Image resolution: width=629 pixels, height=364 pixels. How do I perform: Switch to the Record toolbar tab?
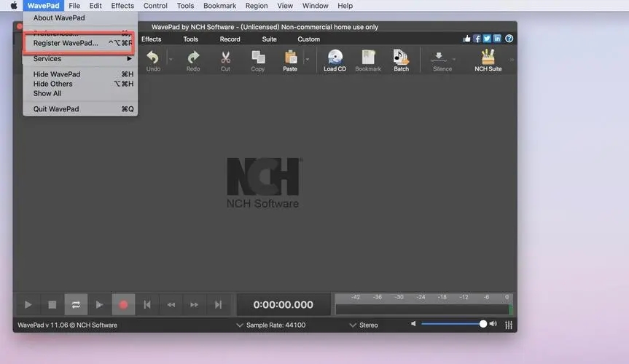tap(230, 39)
